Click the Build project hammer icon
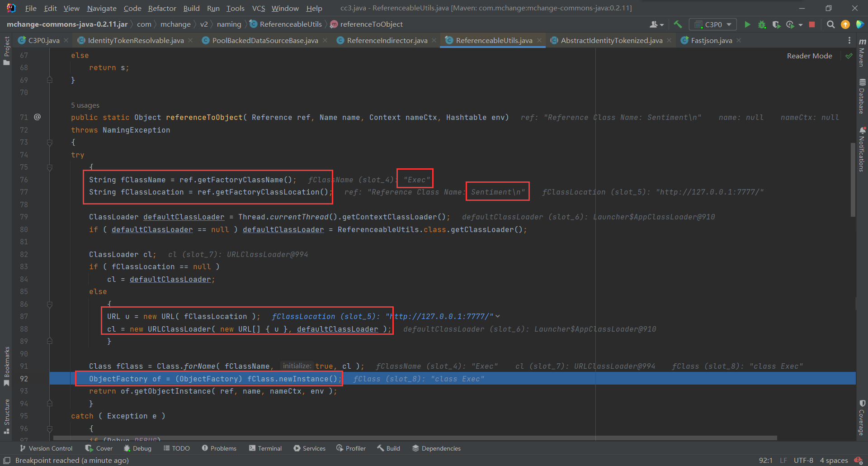868x466 pixels. tap(677, 24)
